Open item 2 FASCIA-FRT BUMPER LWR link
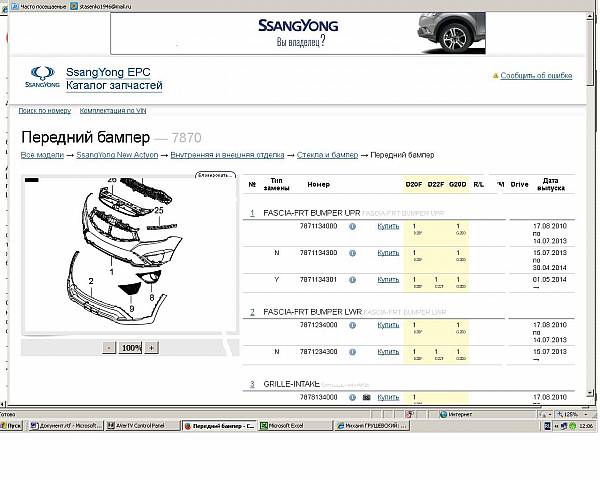Viewport: 600px width, 480px height. click(252, 312)
